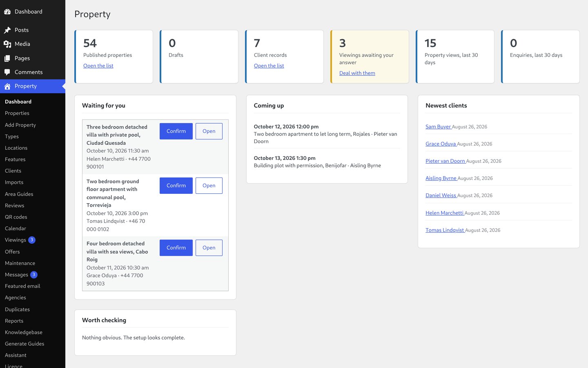Open client Tomas Lindqvist
The height and width of the screenshot is (368, 588).
[x=445, y=230]
